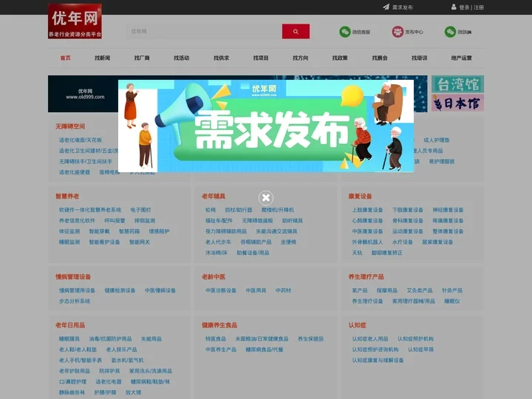This screenshot has height=399, width=532.
Task: Open the 无障碍坡道板 link
Action: point(257,220)
